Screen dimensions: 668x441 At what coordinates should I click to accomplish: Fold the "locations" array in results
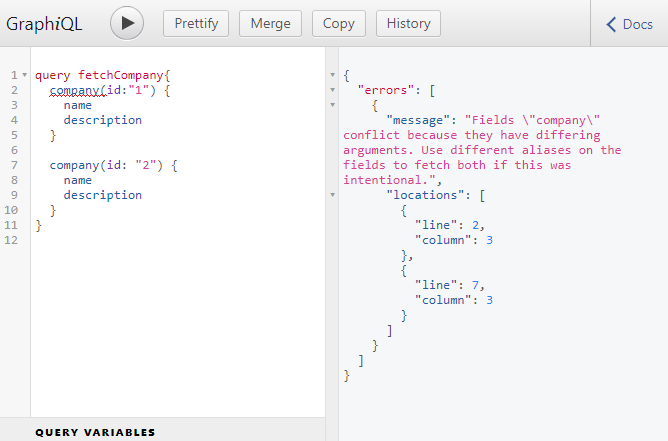pyautogui.click(x=332, y=195)
